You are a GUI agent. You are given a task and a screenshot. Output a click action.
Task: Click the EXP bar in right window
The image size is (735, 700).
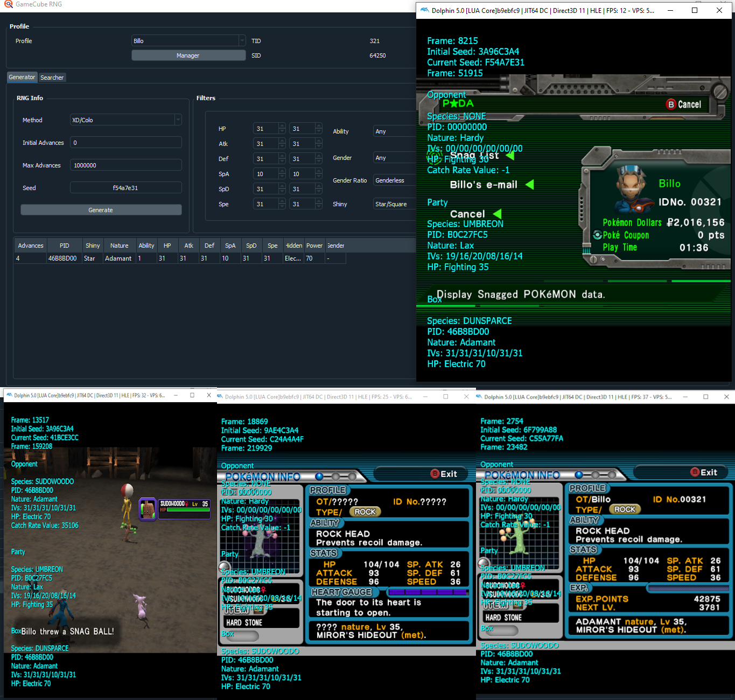688,588
